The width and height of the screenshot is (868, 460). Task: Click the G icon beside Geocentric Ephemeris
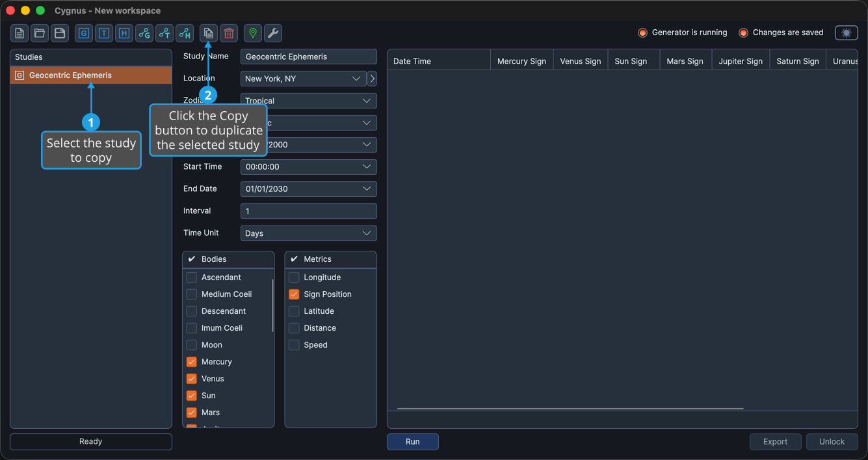click(x=20, y=75)
